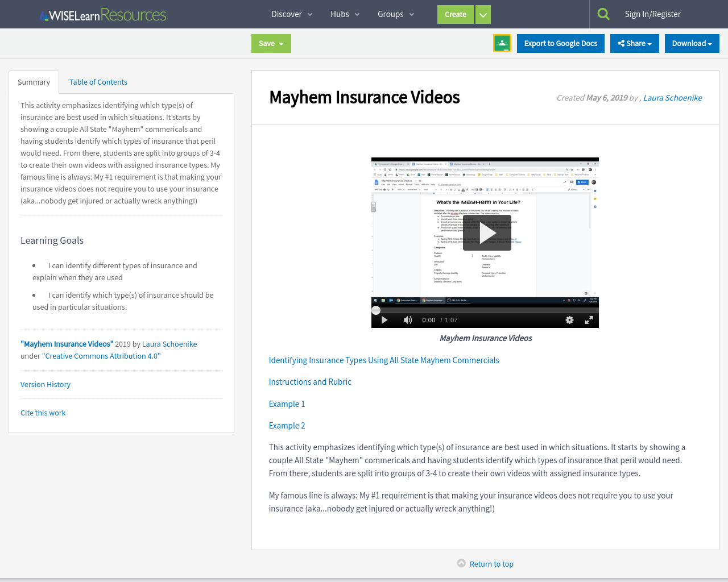Click the WISELearn Resources logo

102,15
